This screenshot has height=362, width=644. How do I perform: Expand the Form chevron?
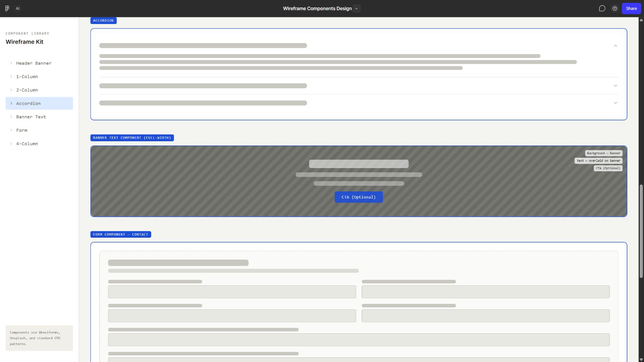[x=11, y=130]
